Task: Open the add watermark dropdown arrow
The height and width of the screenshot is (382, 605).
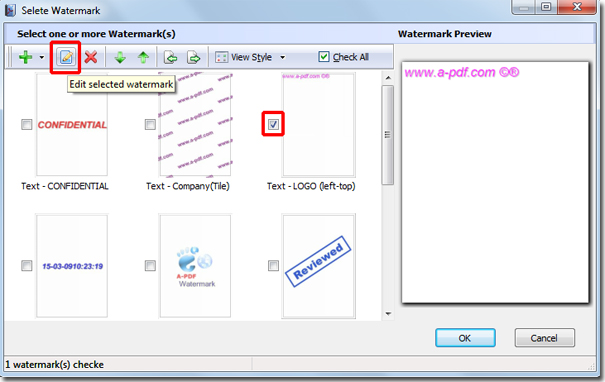Action: pyautogui.click(x=42, y=57)
